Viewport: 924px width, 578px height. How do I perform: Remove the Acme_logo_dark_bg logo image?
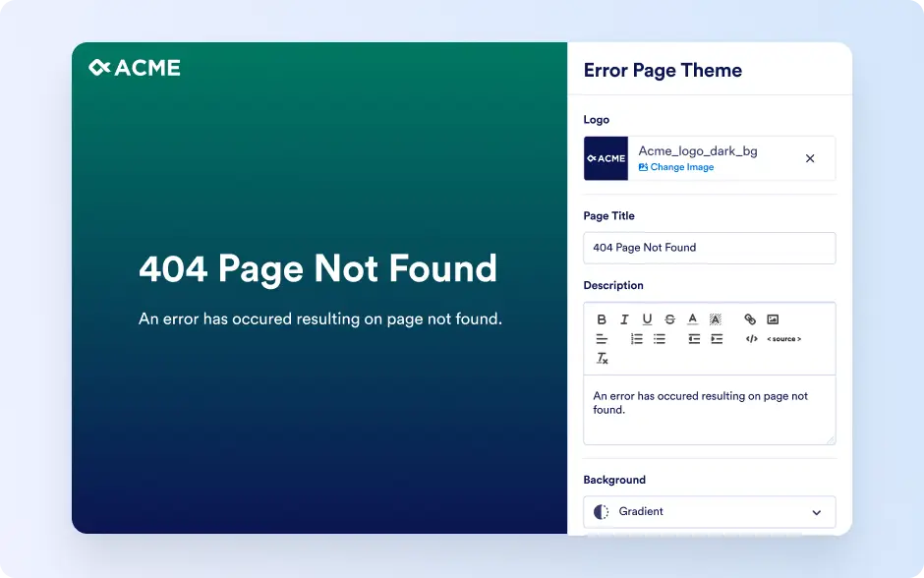pyautogui.click(x=810, y=158)
